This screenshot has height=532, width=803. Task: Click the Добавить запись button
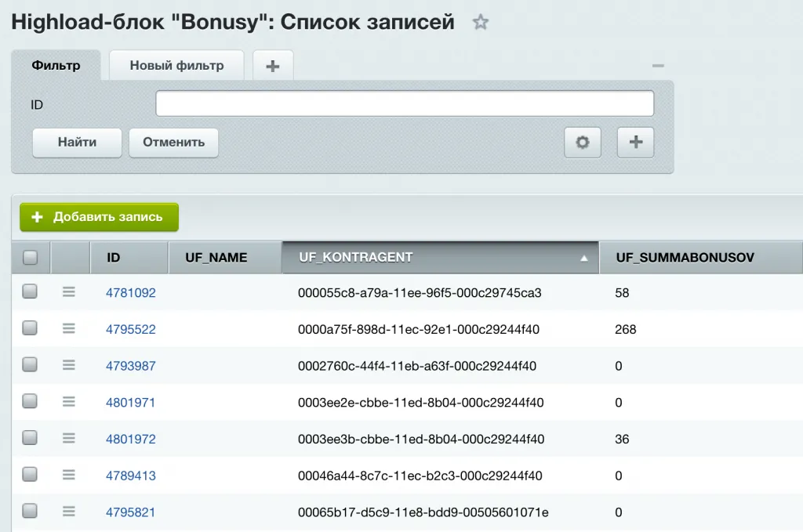100,217
